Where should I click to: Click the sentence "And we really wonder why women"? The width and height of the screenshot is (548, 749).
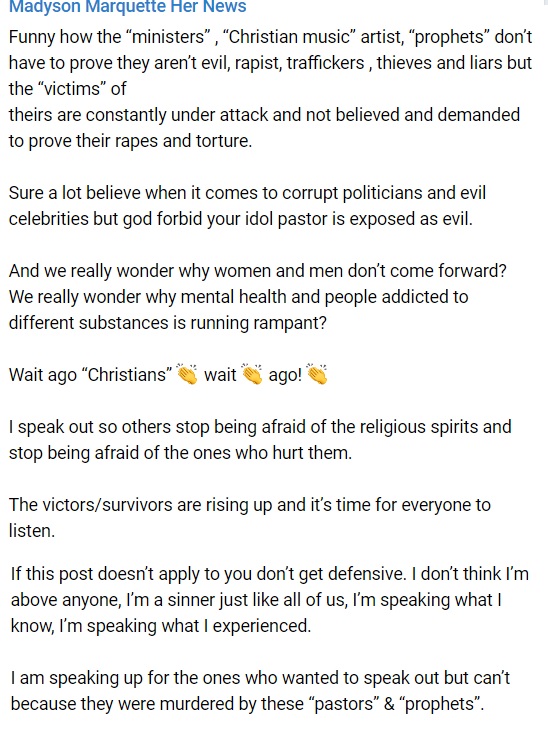pyautogui.click(x=258, y=271)
